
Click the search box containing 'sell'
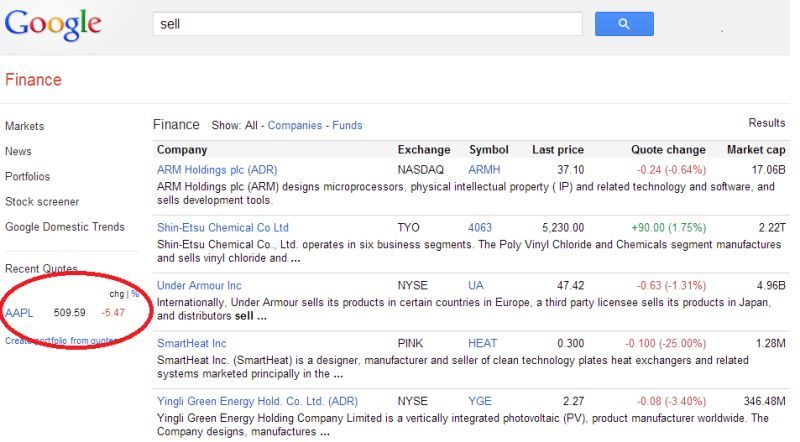[x=367, y=24]
